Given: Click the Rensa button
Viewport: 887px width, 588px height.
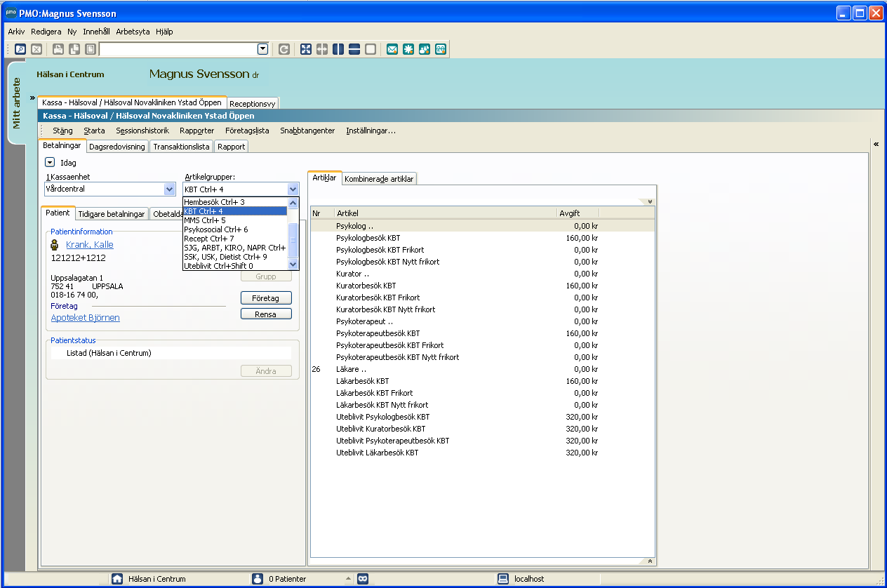Looking at the screenshot, I should click(x=266, y=314).
